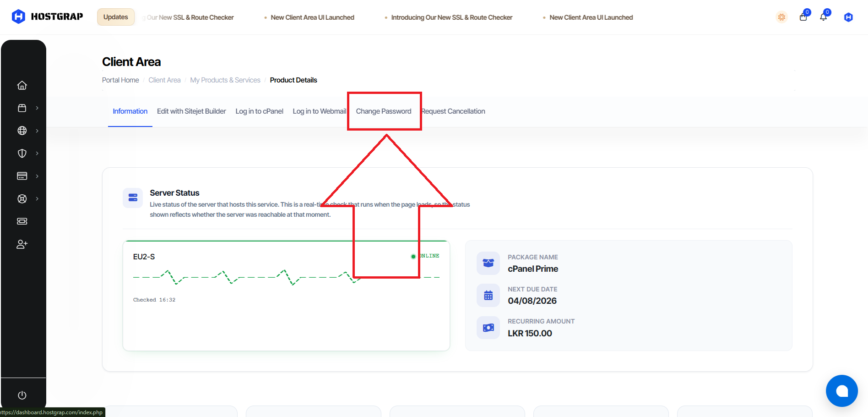Open the blue live chat bubble
The image size is (868, 417).
click(841, 391)
